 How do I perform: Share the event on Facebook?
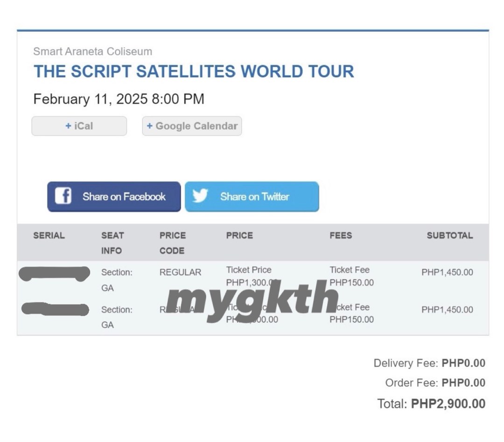(113, 196)
